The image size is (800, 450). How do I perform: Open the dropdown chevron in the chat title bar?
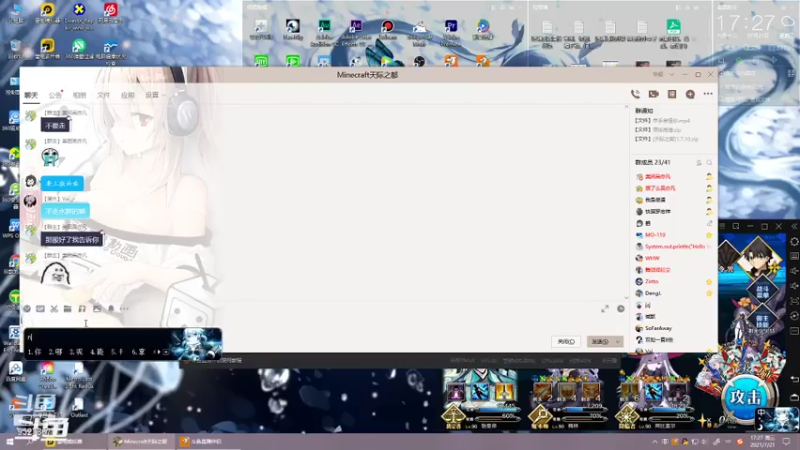(671, 74)
